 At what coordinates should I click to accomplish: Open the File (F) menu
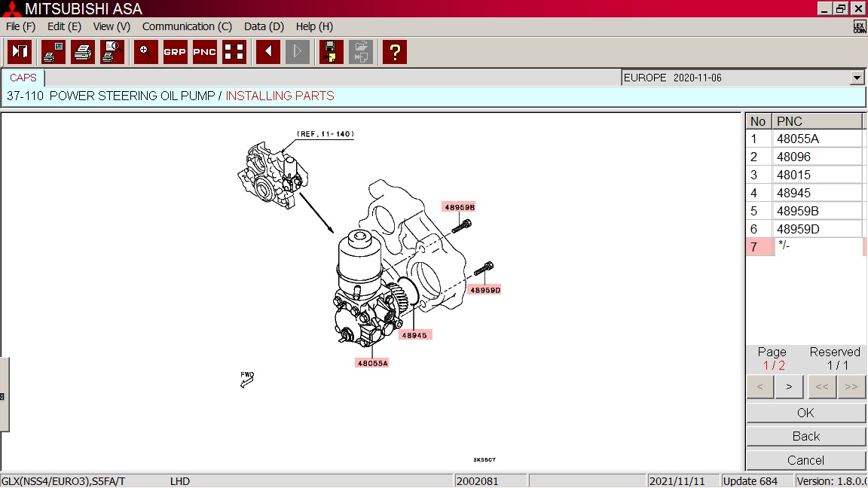click(20, 26)
